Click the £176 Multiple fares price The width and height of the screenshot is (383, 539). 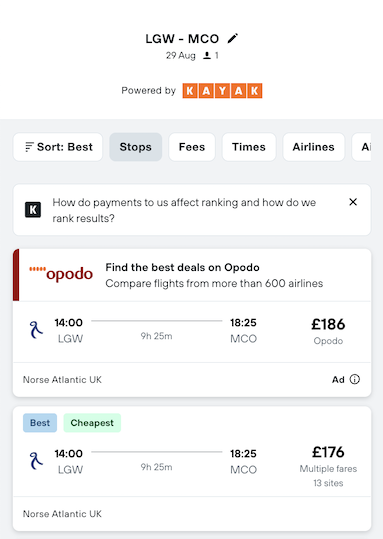(328, 452)
